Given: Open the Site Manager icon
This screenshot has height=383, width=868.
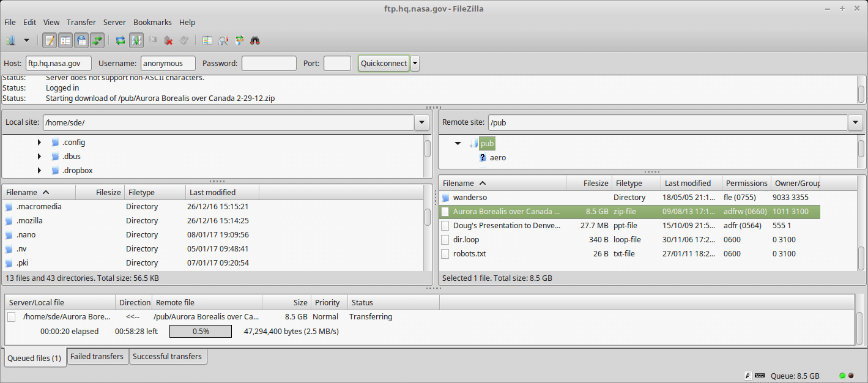Looking at the screenshot, I should click(x=10, y=40).
